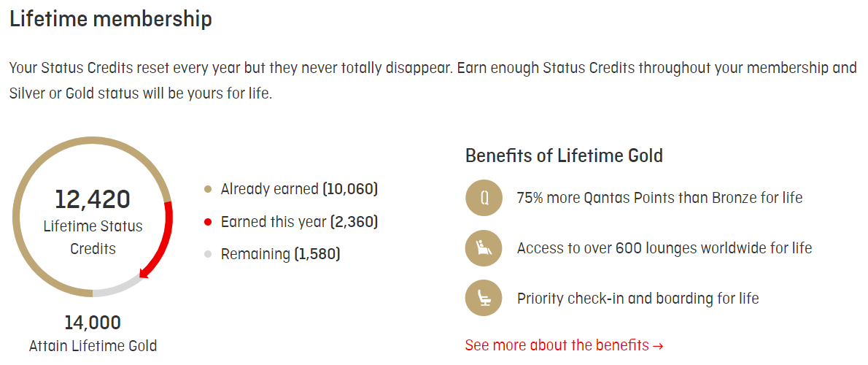The height and width of the screenshot is (365, 868).
Task: Click the arrow after 'See more about the benefits'
Action: [658, 345]
